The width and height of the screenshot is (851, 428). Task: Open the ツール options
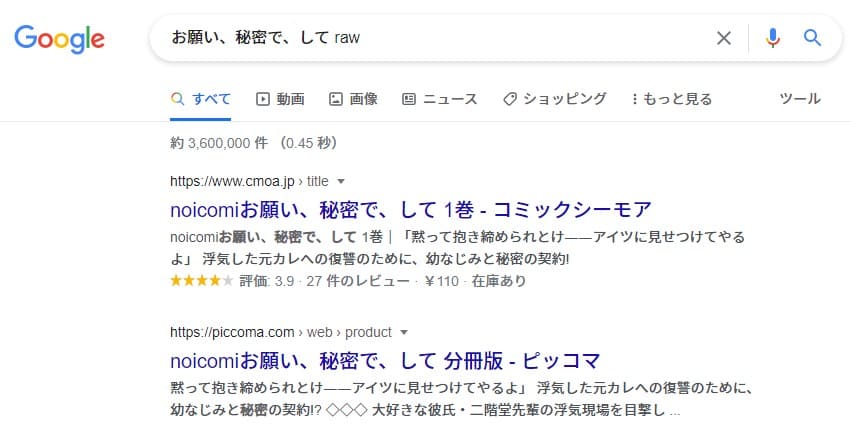tap(800, 98)
